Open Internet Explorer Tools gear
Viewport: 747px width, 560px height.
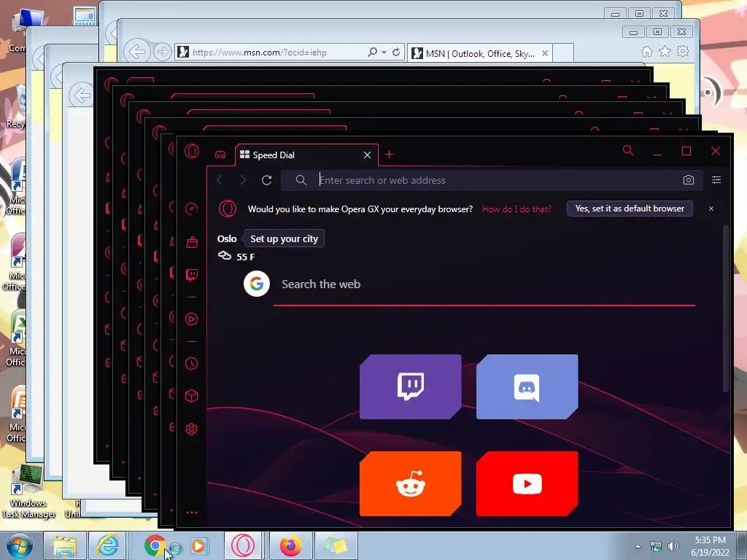coord(683,51)
